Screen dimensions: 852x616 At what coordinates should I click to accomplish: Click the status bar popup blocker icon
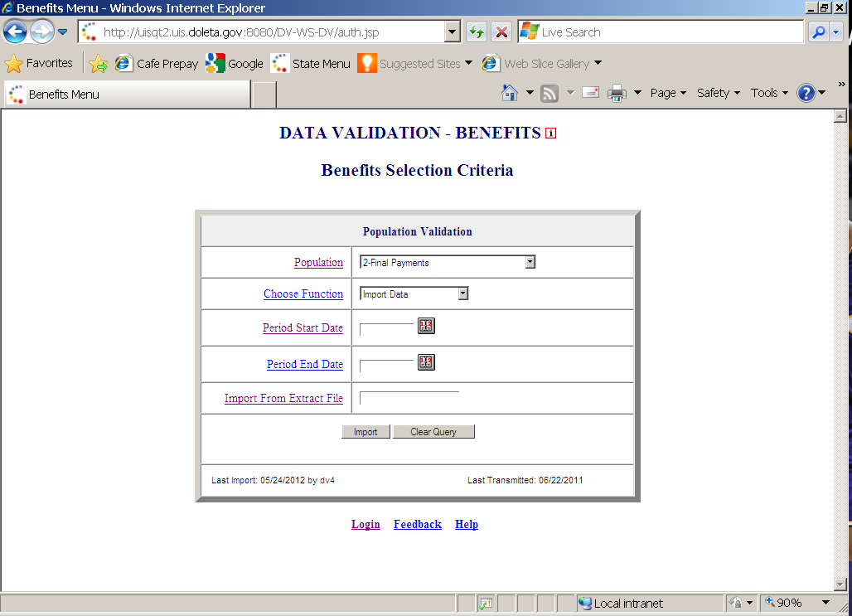pos(486,603)
